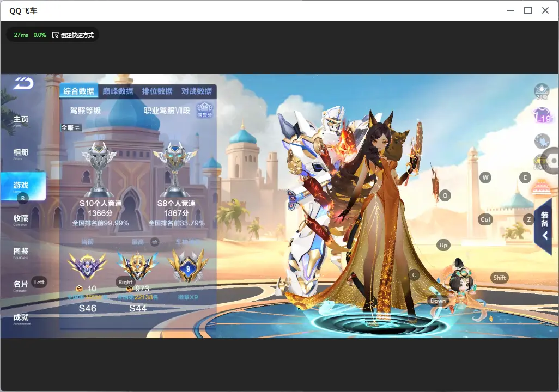This screenshot has height=392, width=559.
Task: Click the QQ飞车 logo above the sidebar
Action: click(23, 83)
